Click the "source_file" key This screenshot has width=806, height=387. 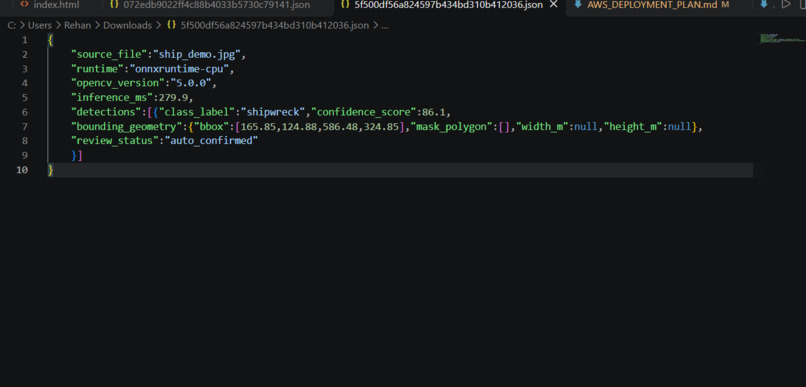[x=109, y=54]
